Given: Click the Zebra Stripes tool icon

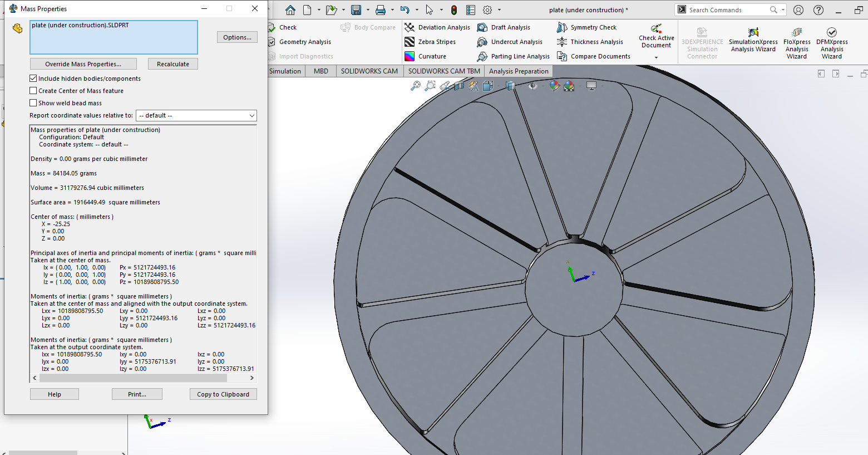Looking at the screenshot, I should point(410,42).
